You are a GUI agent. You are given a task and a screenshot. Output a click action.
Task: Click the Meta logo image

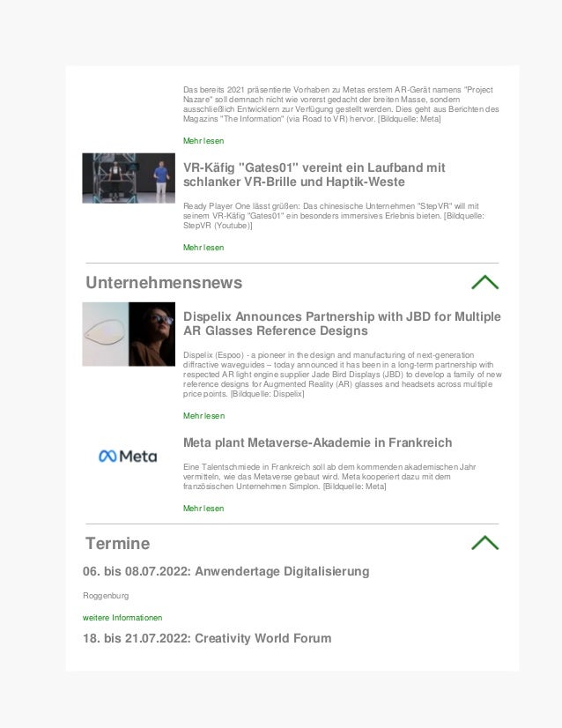tap(128, 456)
